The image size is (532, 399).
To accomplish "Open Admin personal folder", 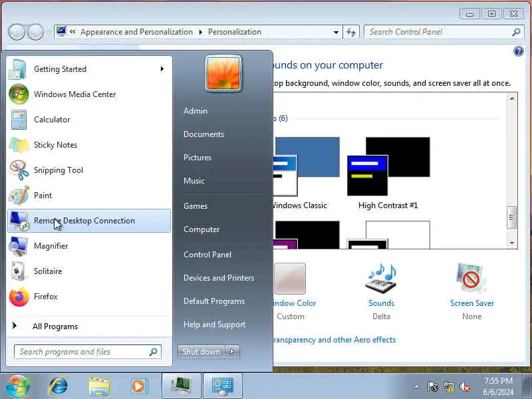I will (x=196, y=111).
